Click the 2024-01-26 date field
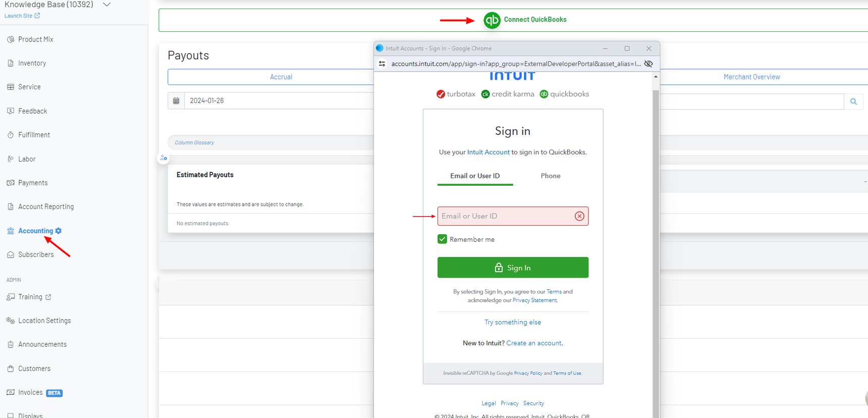Screen dimensions: 868x418 click(279, 101)
